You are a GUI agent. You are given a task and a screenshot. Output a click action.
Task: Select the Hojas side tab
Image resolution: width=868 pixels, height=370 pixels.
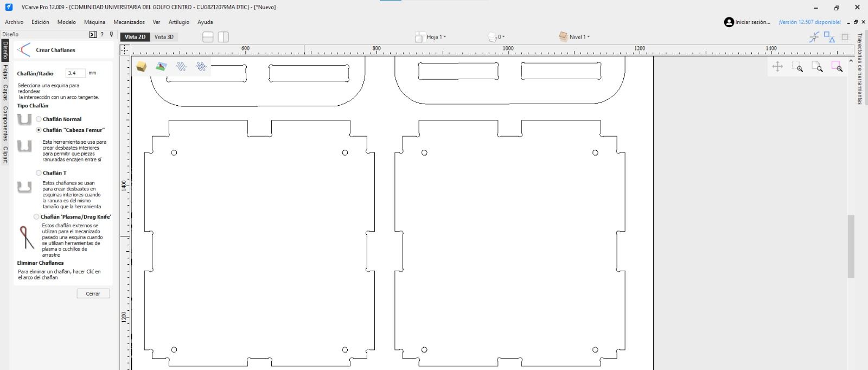5,72
